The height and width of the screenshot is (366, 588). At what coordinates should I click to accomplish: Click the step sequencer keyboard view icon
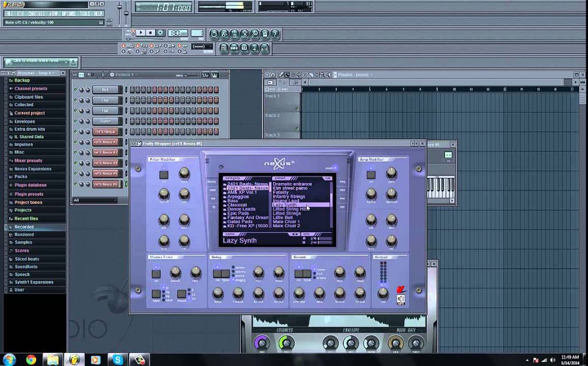215,75
